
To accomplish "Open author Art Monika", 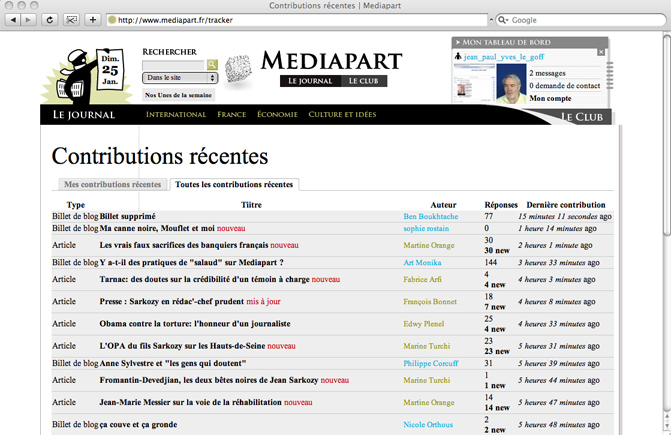I will click(422, 263).
